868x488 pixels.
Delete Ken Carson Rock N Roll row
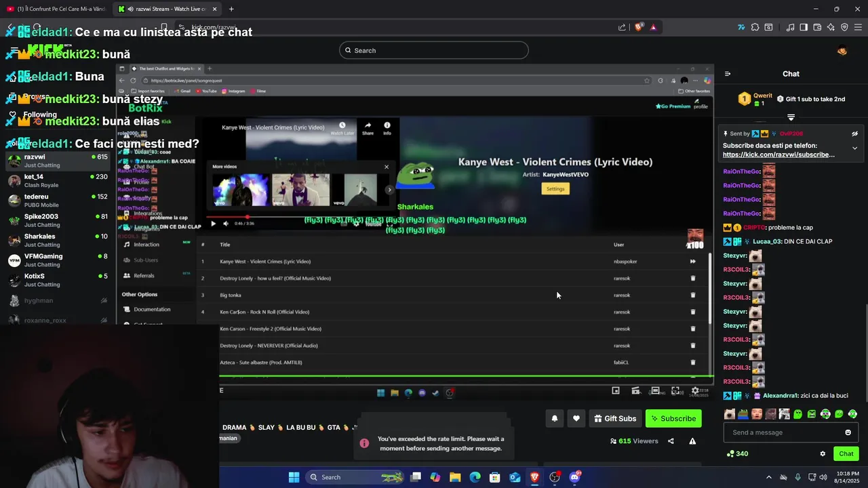pyautogui.click(x=692, y=312)
